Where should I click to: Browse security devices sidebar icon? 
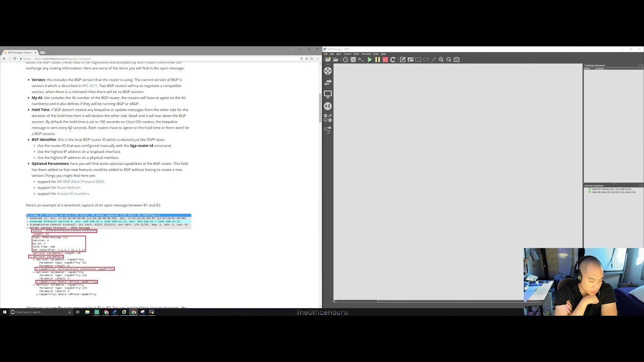coord(328,106)
